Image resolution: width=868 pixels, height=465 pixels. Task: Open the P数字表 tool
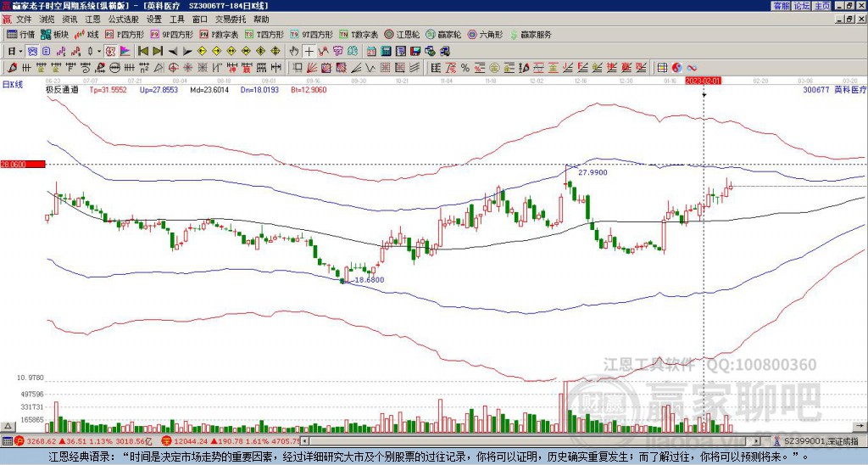[219, 34]
